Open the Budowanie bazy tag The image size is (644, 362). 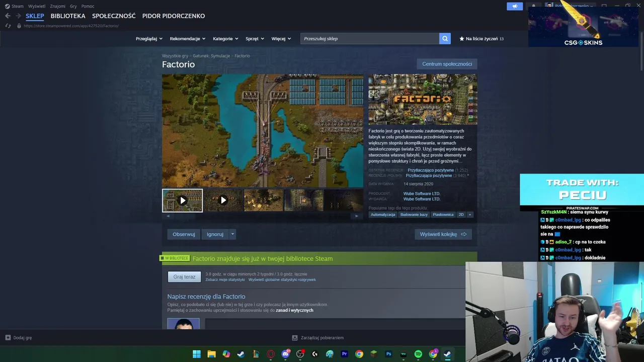coord(414,215)
